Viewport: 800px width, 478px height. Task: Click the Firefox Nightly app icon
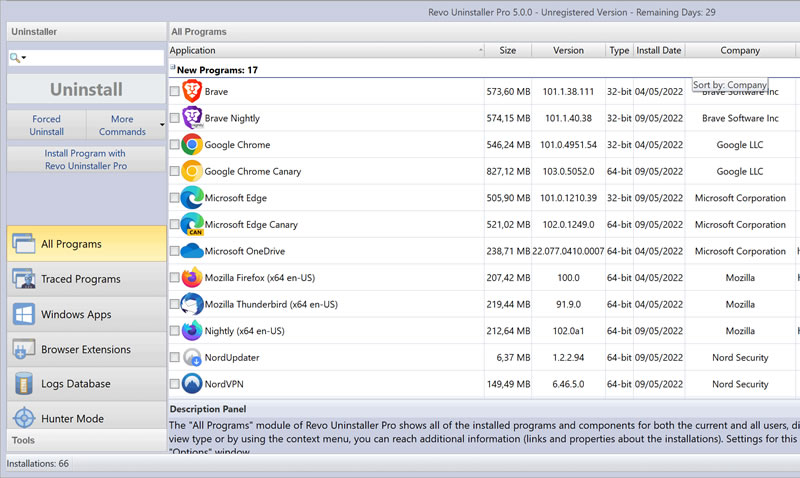pos(192,331)
